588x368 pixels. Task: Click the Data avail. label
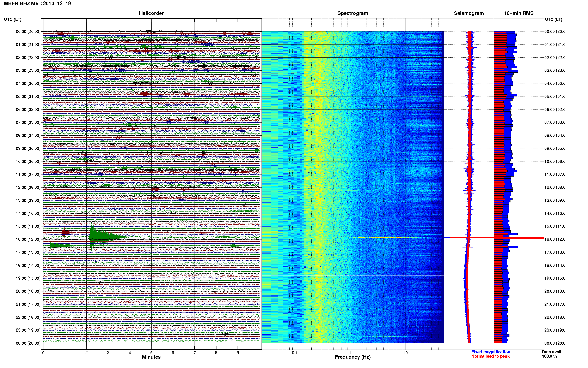(552, 352)
